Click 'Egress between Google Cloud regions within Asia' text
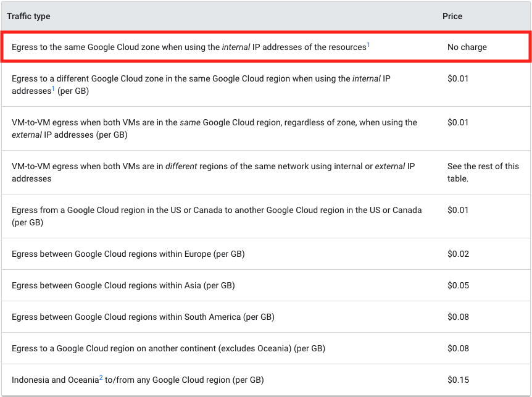 tap(123, 286)
